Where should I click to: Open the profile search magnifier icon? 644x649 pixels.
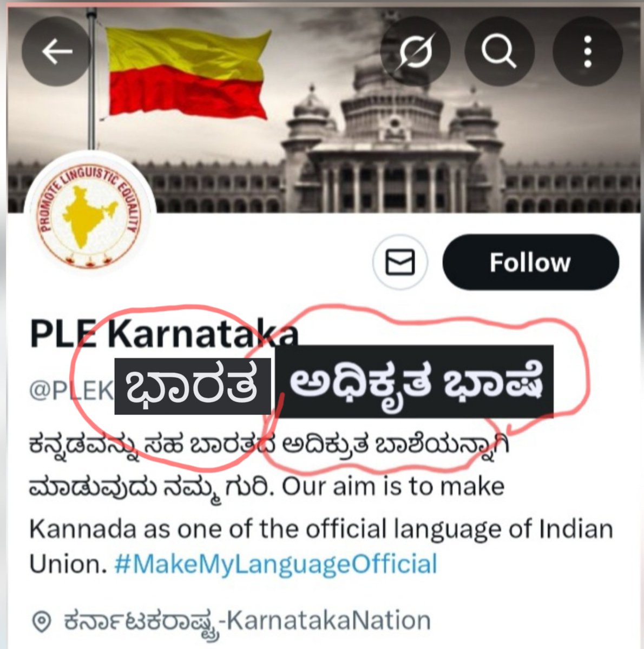[500, 51]
